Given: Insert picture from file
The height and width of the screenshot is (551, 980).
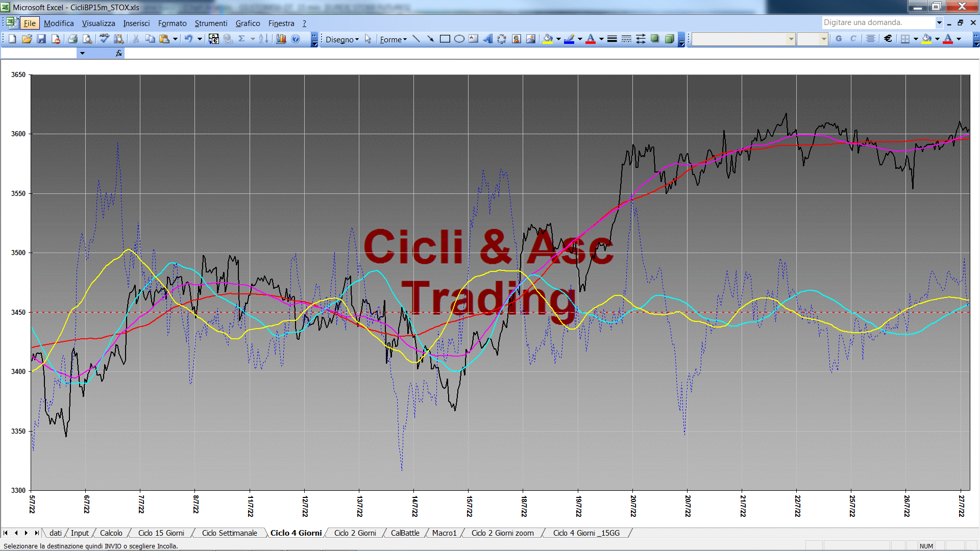Looking at the screenshot, I should coord(531,39).
